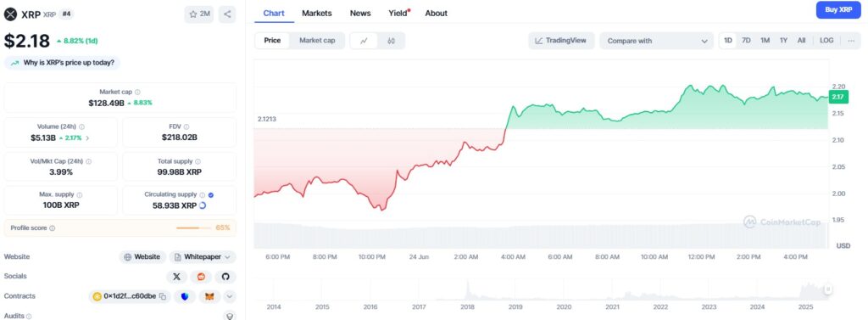868x320 pixels.
Task: Click the share icon next to watchlist
Action: [227, 14]
